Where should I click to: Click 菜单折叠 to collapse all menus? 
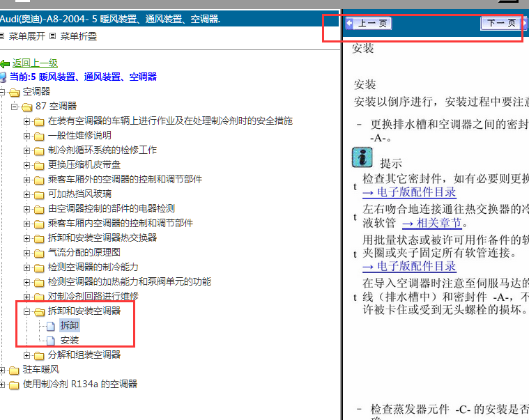point(79,36)
